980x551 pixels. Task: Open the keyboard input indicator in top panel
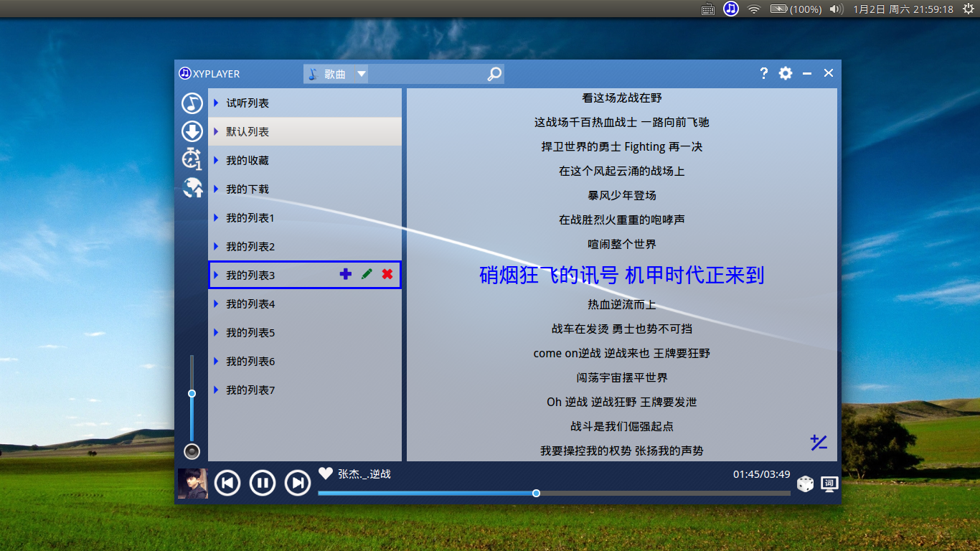[x=708, y=9]
